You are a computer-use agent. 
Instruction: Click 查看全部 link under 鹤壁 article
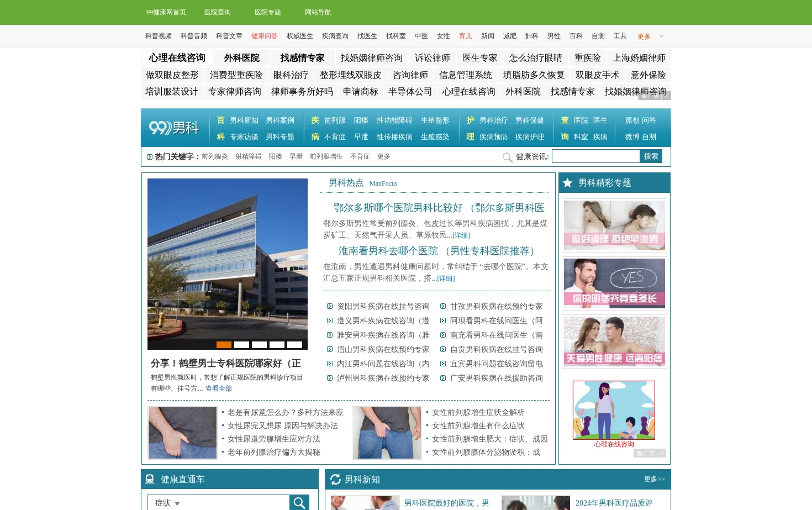coord(219,388)
